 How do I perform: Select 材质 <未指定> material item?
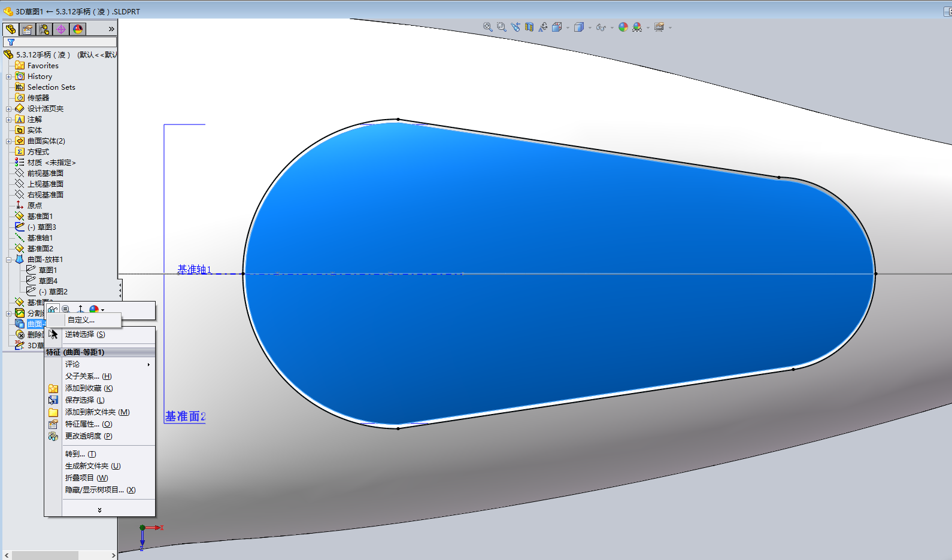click(x=46, y=163)
